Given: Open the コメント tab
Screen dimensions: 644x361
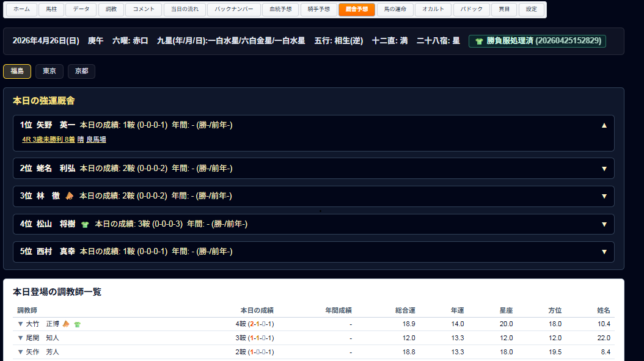Looking at the screenshot, I should click(x=144, y=9).
